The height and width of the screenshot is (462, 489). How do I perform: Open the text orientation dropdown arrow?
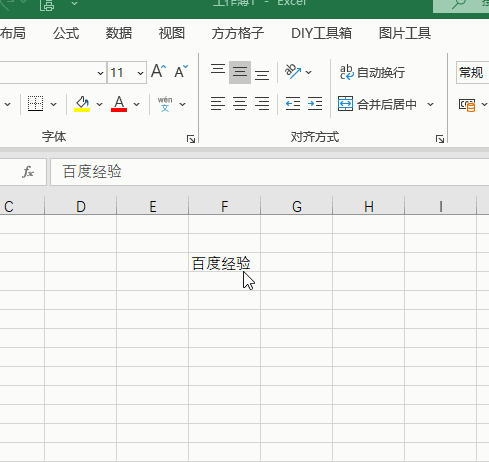[309, 72]
